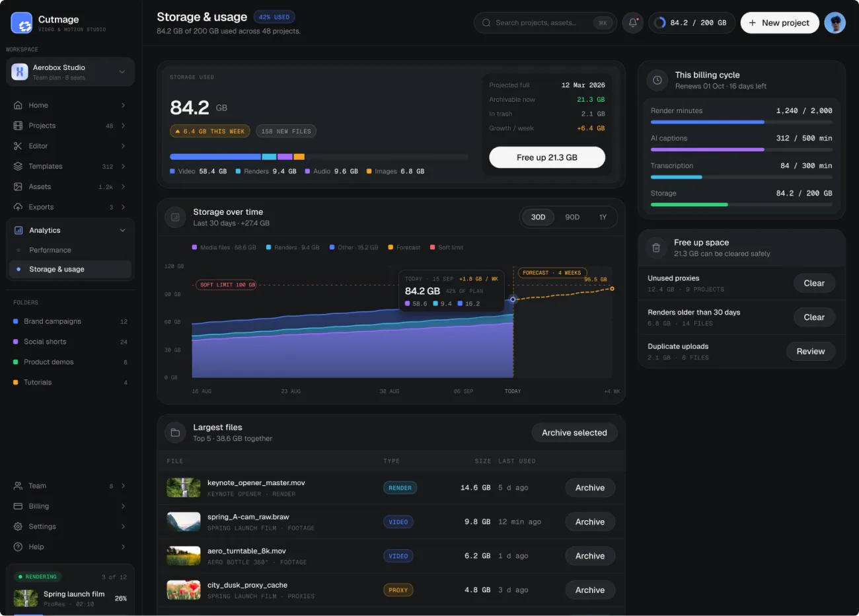The image size is (859, 616).
Task: Click the Settings gear icon
Action: pos(18,527)
